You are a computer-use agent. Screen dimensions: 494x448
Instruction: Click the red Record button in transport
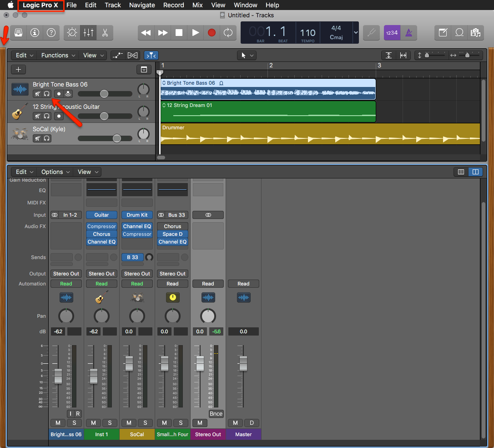(x=212, y=33)
